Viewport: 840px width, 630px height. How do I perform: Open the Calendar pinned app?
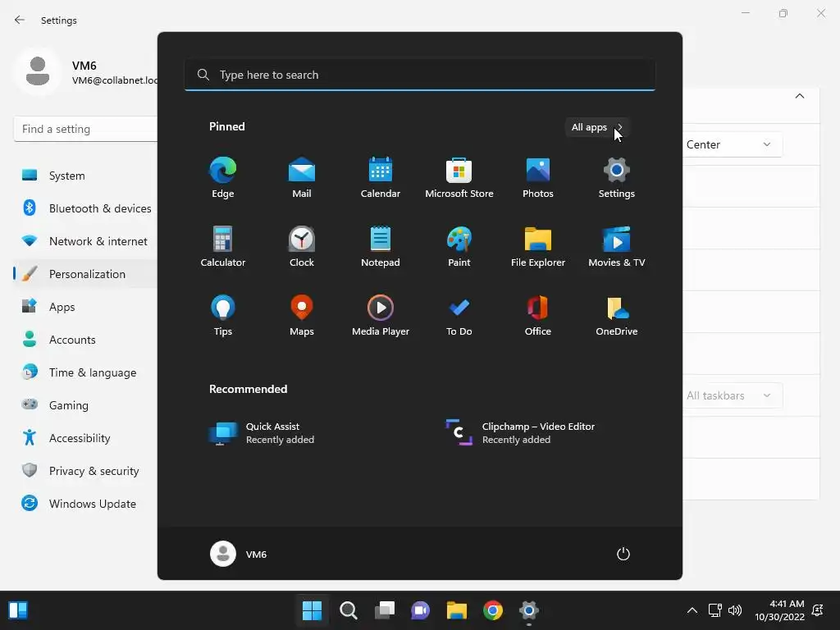381,178
